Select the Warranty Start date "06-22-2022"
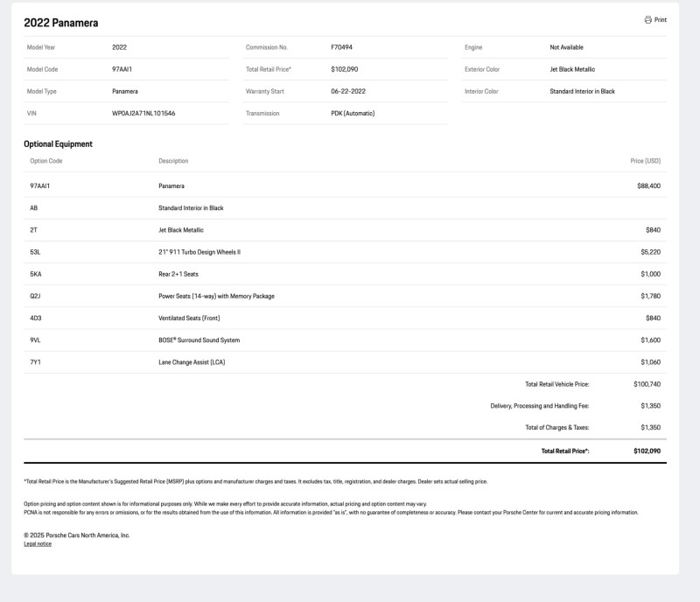Image resolution: width=700 pixels, height=602 pixels. coord(348,91)
